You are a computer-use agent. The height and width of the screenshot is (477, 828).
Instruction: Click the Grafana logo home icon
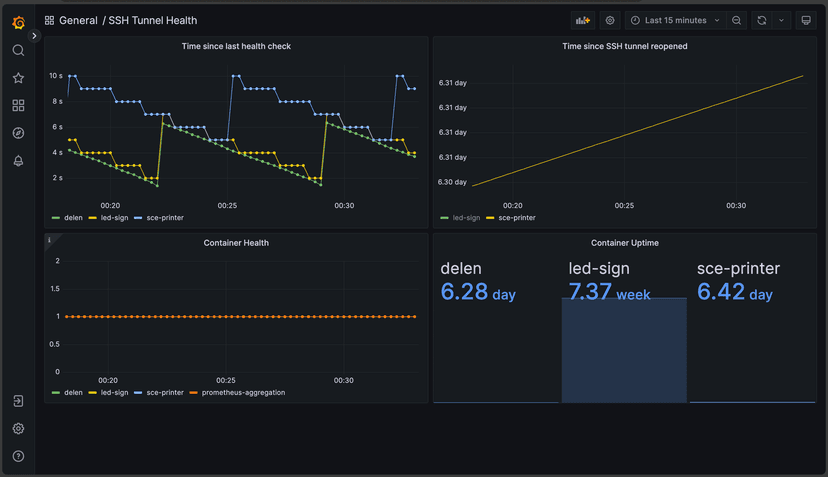[18, 22]
